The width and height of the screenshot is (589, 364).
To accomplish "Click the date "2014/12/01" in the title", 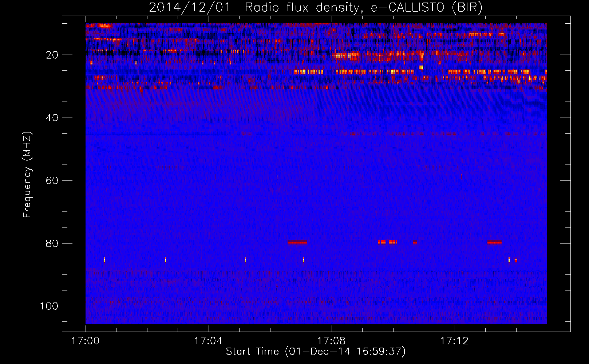I will pos(189,7).
